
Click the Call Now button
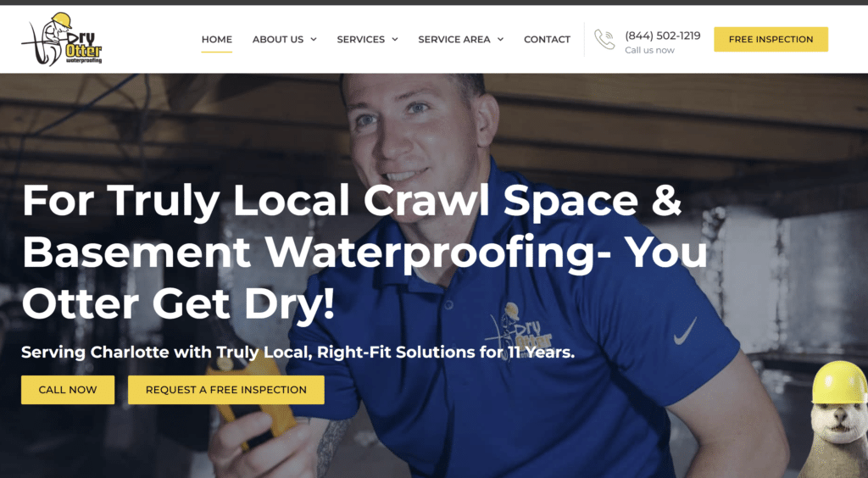[x=68, y=390]
